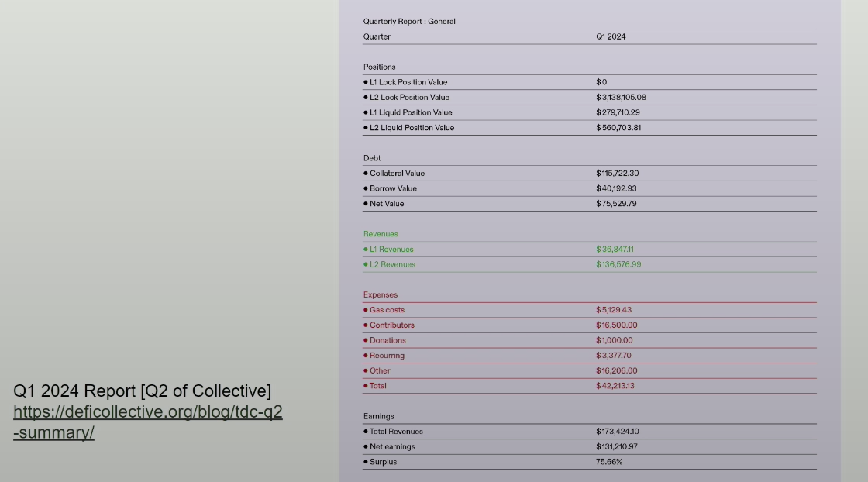Click the $16,500.00 Contributors amount
Screen dimensions: 868x482
[x=616, y=325]
